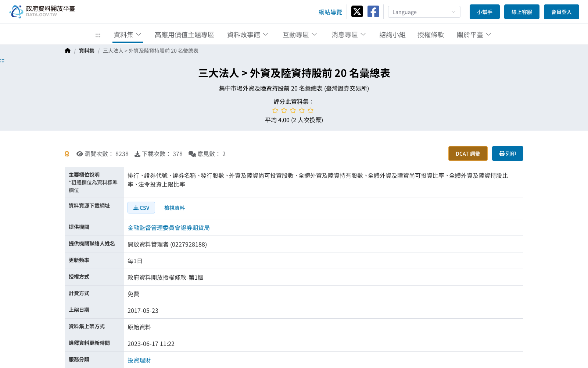Click the blue accesskey marker at left edge

pos(2,61)
